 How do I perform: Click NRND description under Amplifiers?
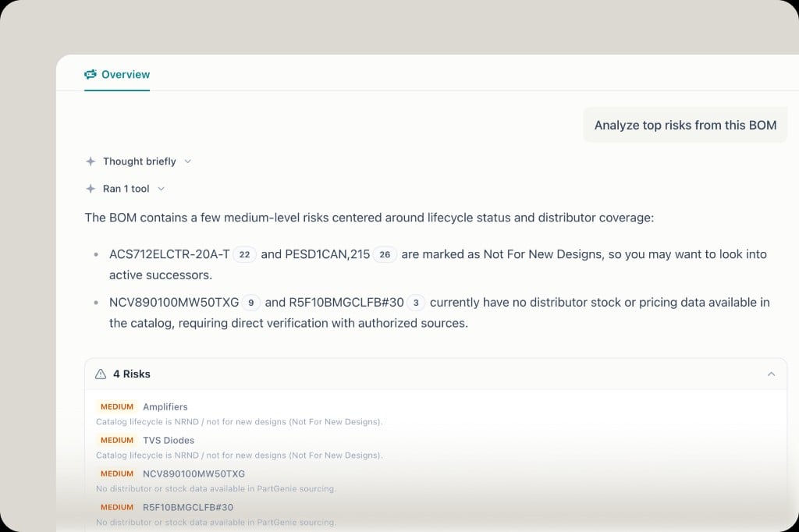(x=239, y=422)
